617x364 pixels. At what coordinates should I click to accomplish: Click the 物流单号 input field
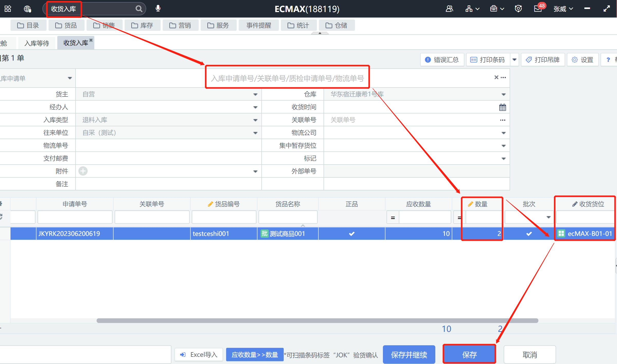pos(169,146)
